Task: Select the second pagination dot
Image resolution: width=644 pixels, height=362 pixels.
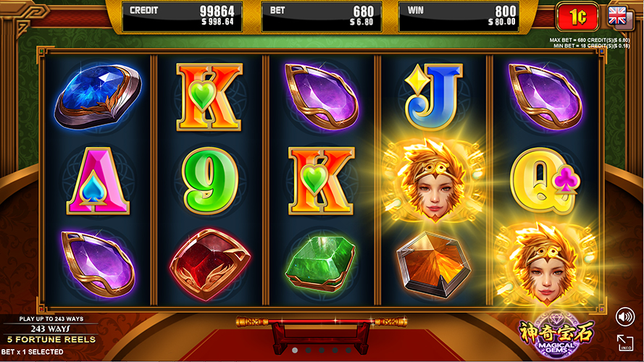Action: (x=308, y=350)
